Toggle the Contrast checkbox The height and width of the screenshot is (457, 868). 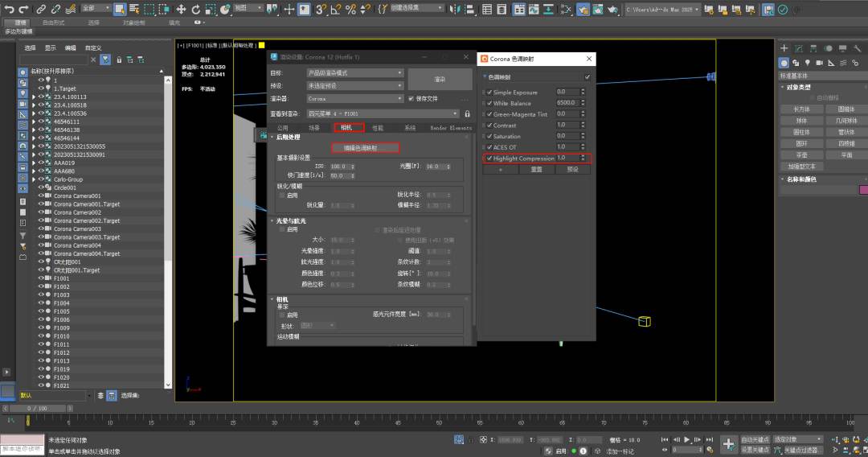pos(489,126)
